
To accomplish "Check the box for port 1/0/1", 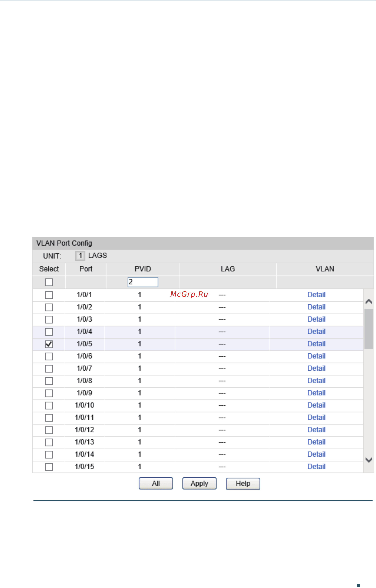I will [49, 295].
